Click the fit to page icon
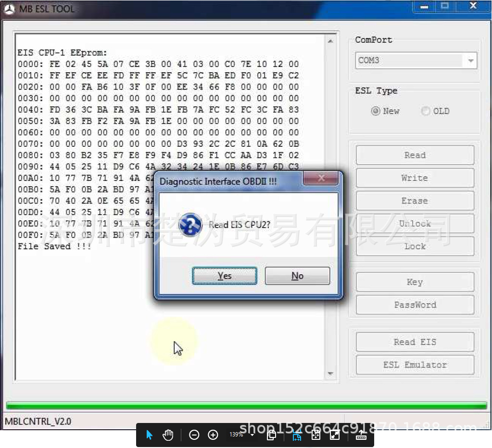 click(x=316, y=435)
